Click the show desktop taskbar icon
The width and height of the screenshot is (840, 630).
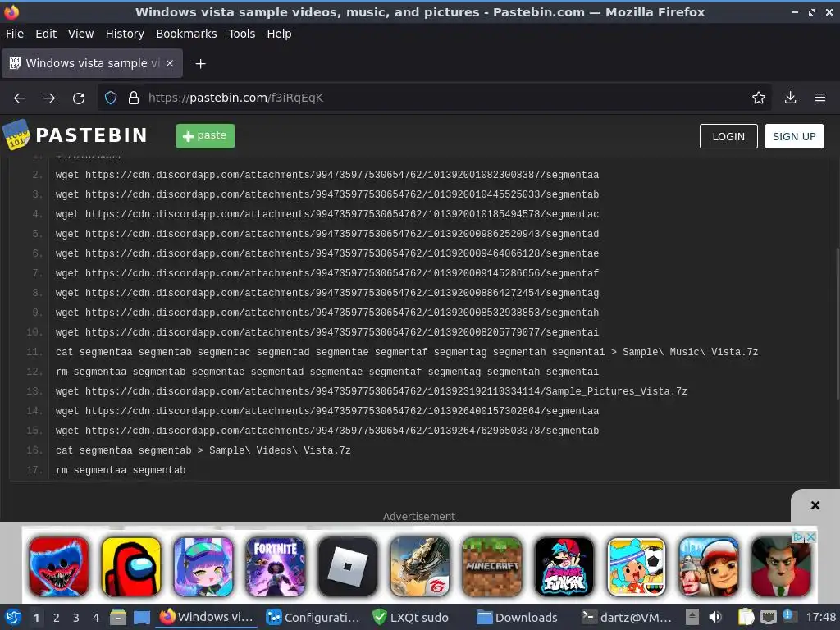point(142,618)
